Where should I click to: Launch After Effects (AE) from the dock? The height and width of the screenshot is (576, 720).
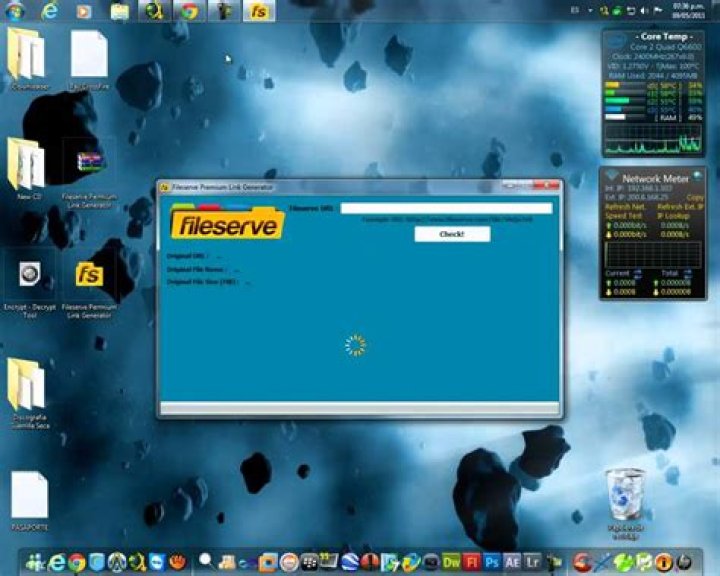click(512, 562)
